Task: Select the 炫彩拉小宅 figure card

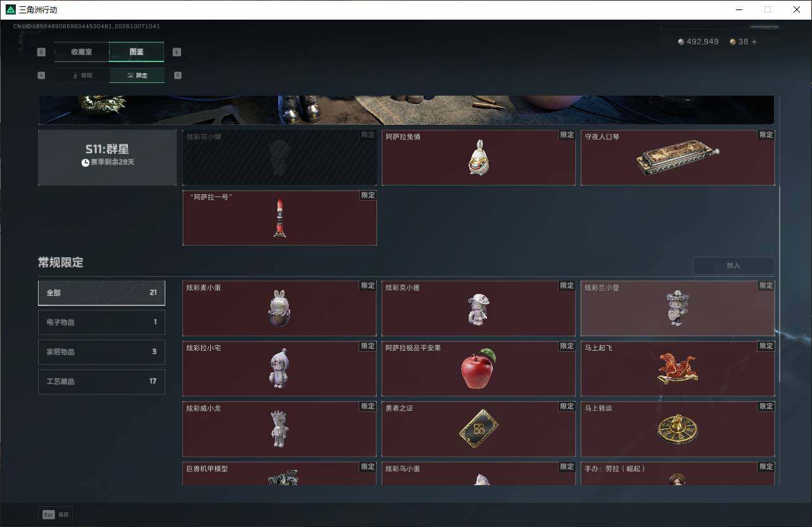Action: click(x=279, y=369)
